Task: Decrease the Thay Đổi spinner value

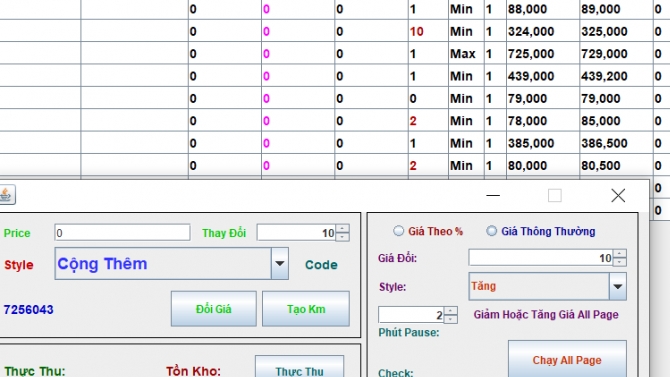Action: (342, 237)
